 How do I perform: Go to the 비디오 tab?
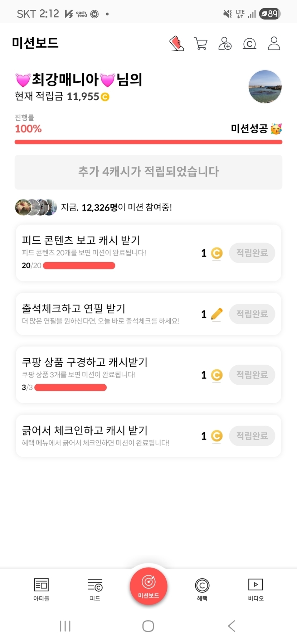pyautogui.click(x=256, y=589)
